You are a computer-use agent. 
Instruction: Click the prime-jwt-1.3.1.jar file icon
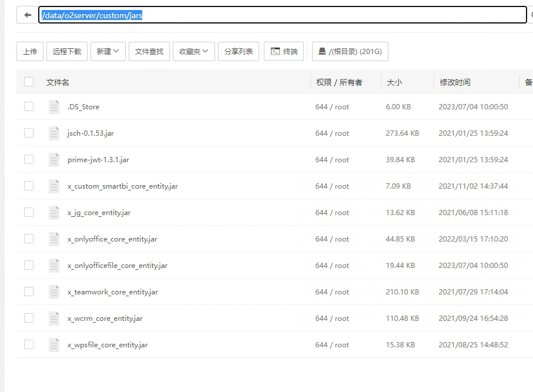point(54,160)
